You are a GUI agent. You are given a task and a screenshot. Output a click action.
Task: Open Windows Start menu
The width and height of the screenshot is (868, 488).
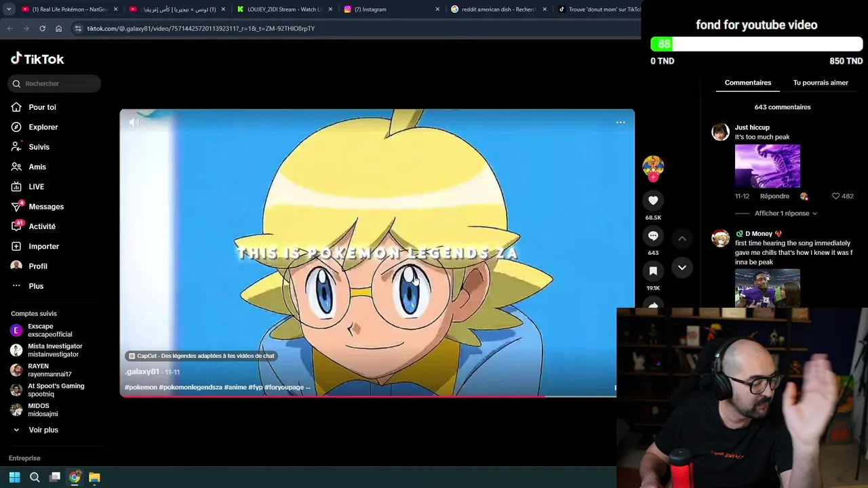tap(14, 477)
